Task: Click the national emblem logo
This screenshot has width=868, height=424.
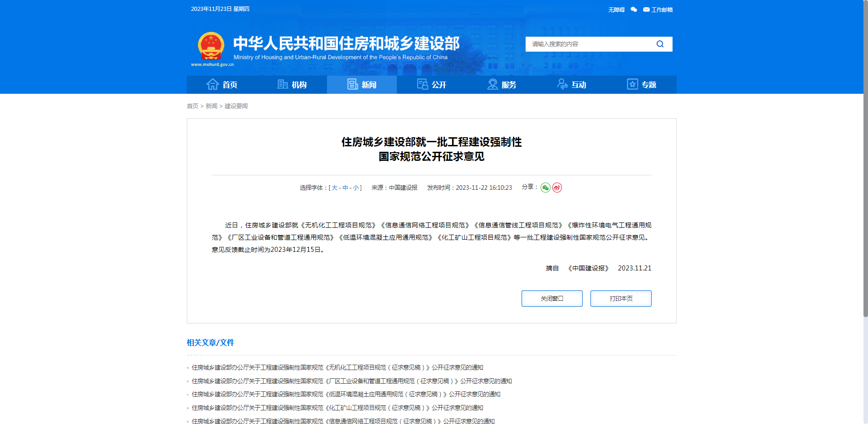Action: coord(211,46)
